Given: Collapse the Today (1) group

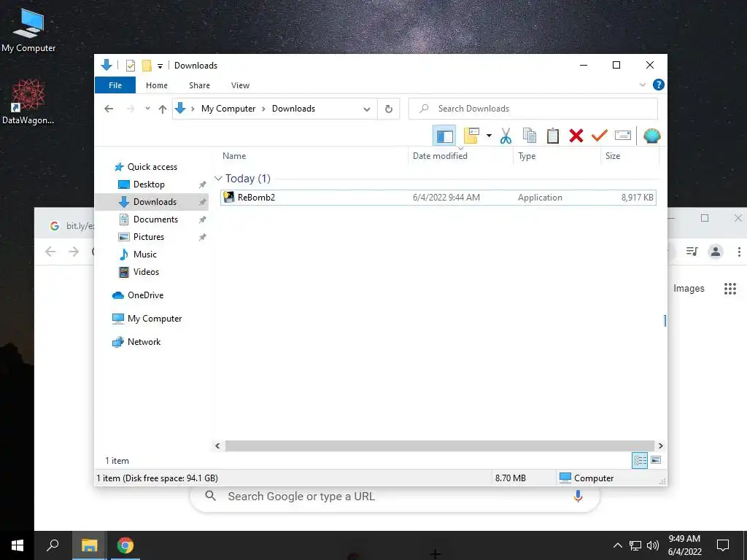Looking at the screenshot, I should pyautogui.click(x=218, y=179).
